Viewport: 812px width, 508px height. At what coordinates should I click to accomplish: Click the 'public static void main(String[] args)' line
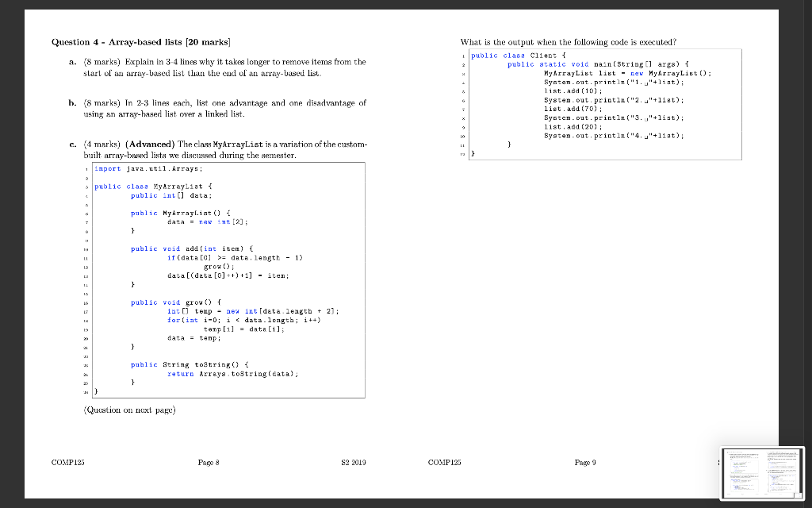pos(598,64)
